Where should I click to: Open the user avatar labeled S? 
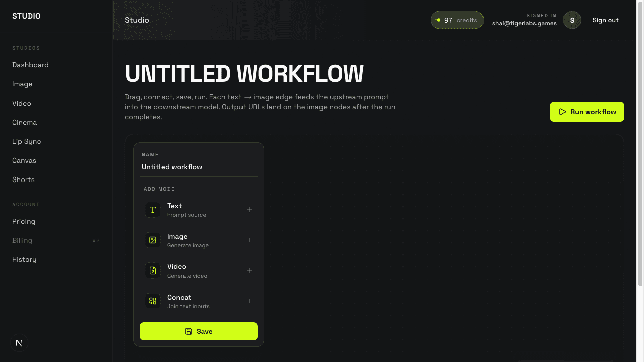click(x=572, y=20)
